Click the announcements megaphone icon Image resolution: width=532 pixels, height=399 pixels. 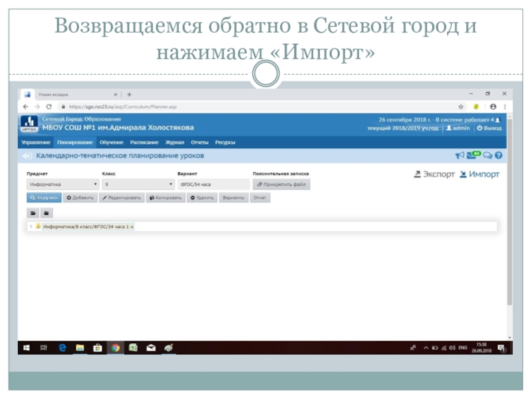(460, 155)
